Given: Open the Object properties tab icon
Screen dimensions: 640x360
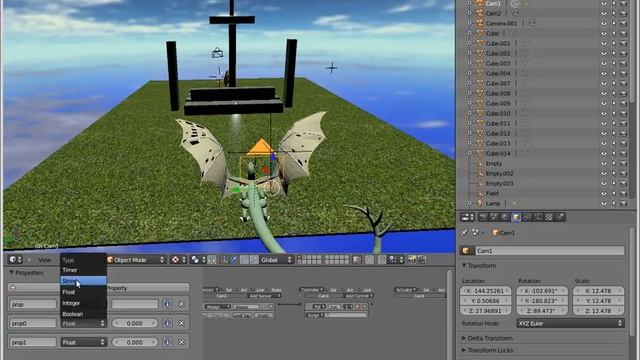Looking at the screenshot, I should coord(516,217).
